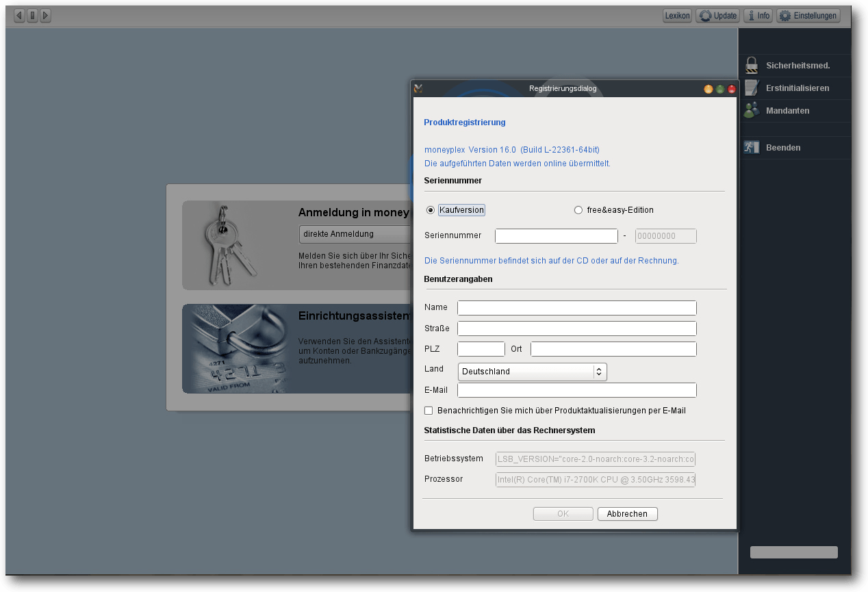Click the Einrichtungsassistent heading in main window

click(354, 316)
